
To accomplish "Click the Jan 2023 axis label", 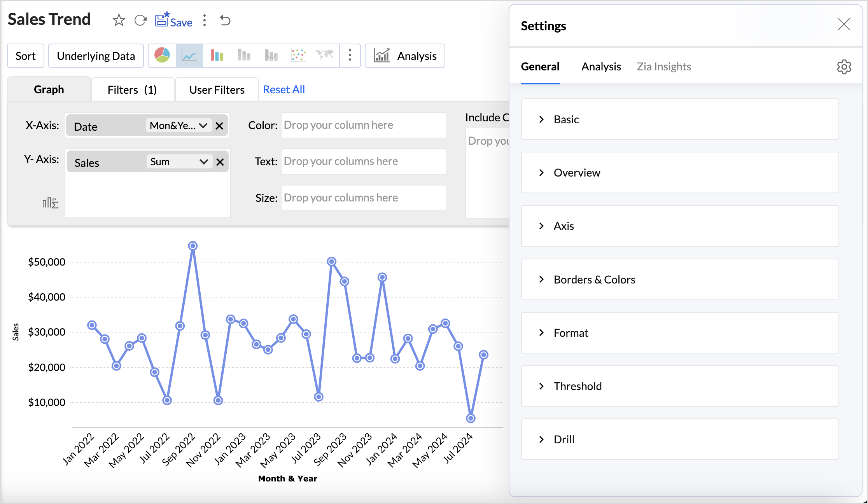I will pyautogui.click(x=231, y=449).
